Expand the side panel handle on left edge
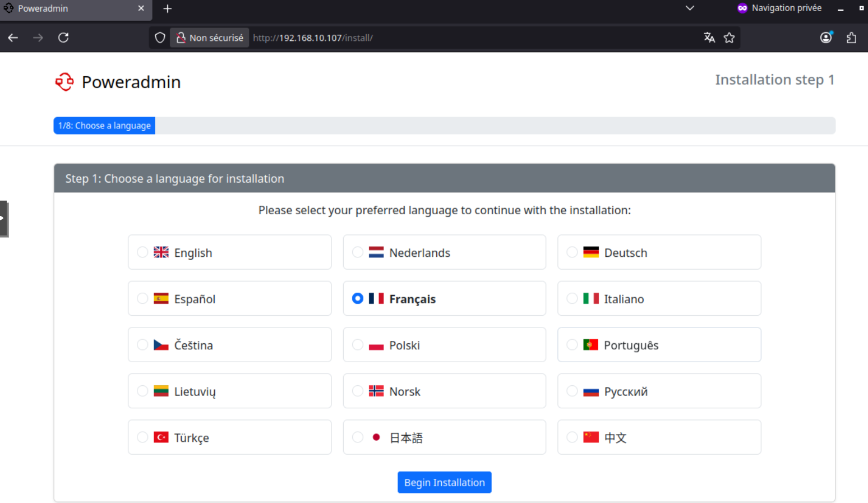Screen dimensions: 868x503 pyautogui.click(x=3, y=219)
